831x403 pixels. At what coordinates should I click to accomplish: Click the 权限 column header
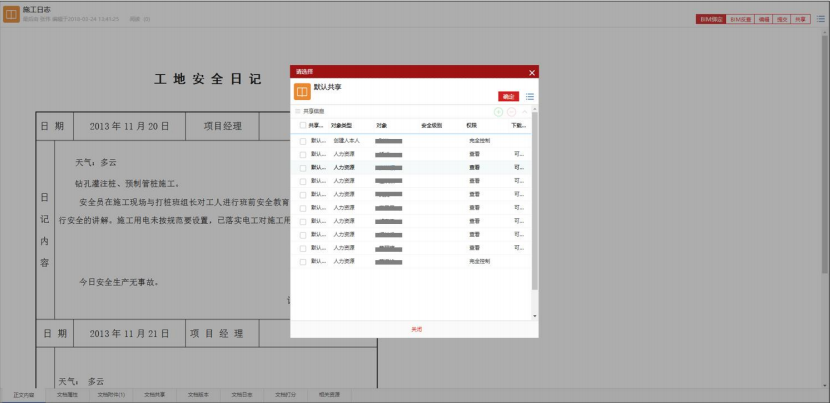pos(472,126)
